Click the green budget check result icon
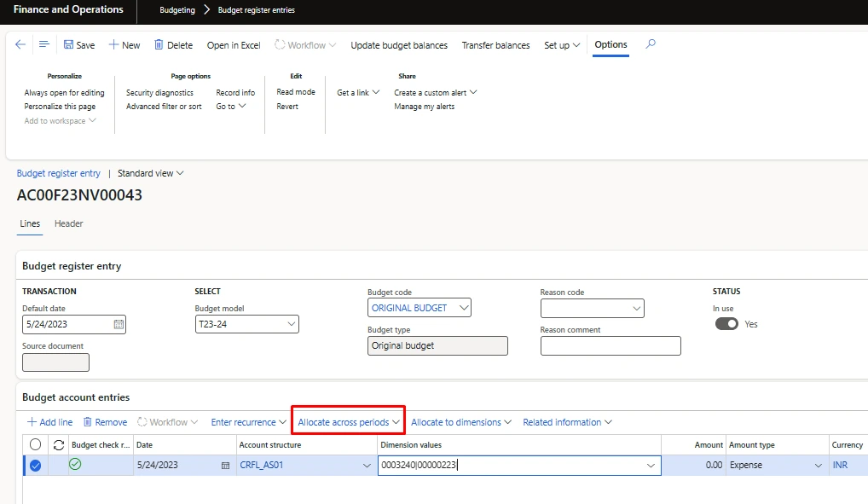868x504 pixels. coord(75,464)
